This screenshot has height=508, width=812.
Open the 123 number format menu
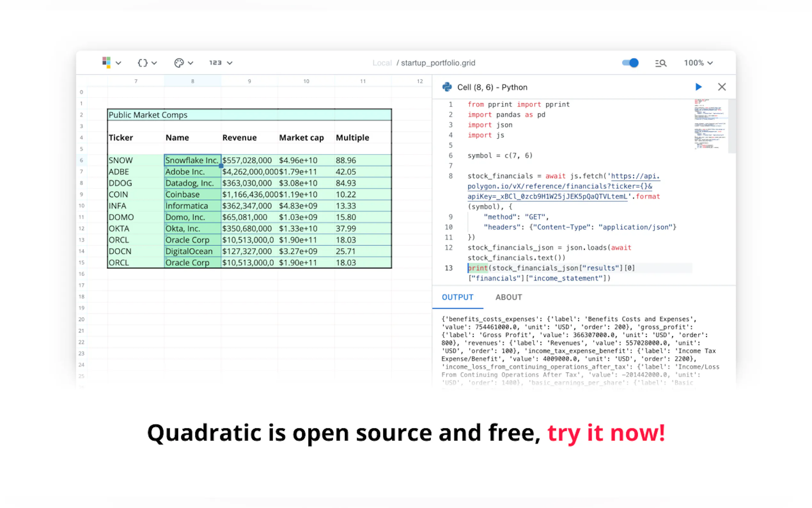coord(215,63)
